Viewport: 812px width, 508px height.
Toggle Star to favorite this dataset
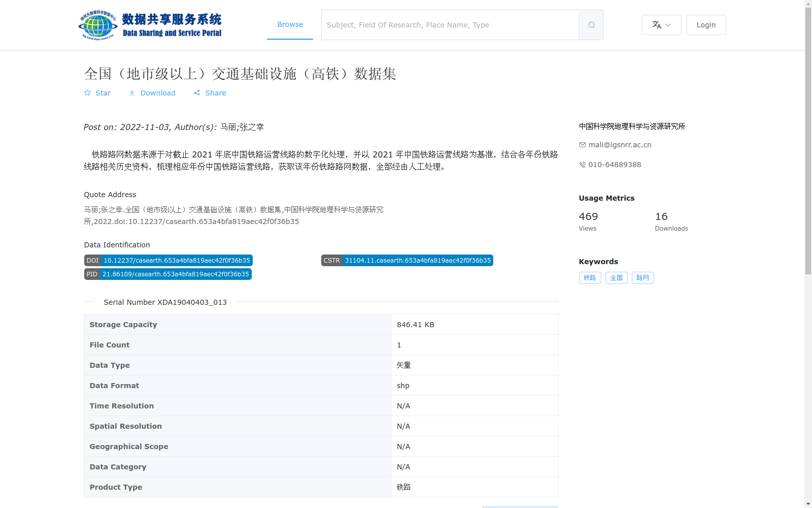[x=97, y=92]
